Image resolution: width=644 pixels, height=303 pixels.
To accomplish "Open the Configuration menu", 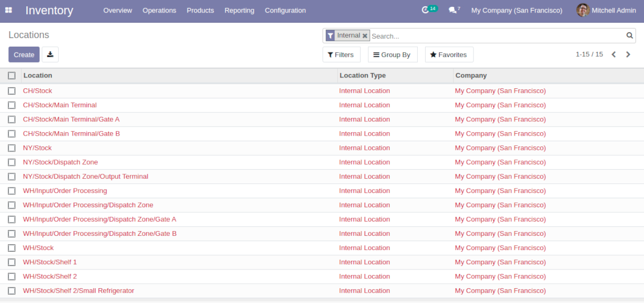I will click(x=285, y=10).
